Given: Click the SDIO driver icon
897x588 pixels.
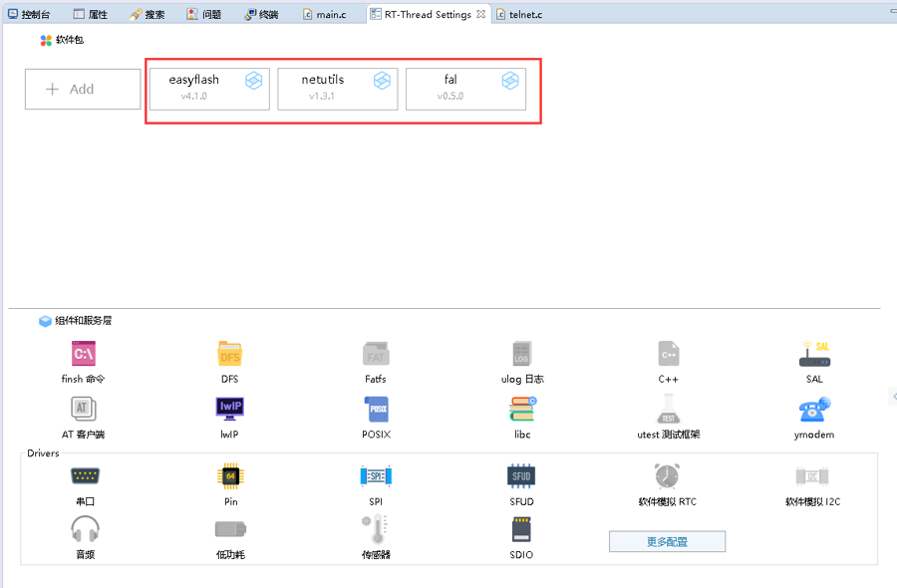Looking at the screenshot, I should (x=521, y=530).
